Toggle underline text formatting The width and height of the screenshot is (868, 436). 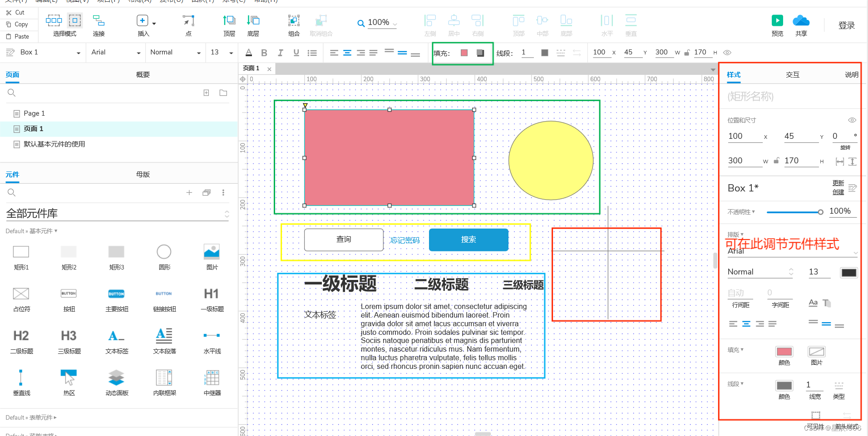pos(296,53)
